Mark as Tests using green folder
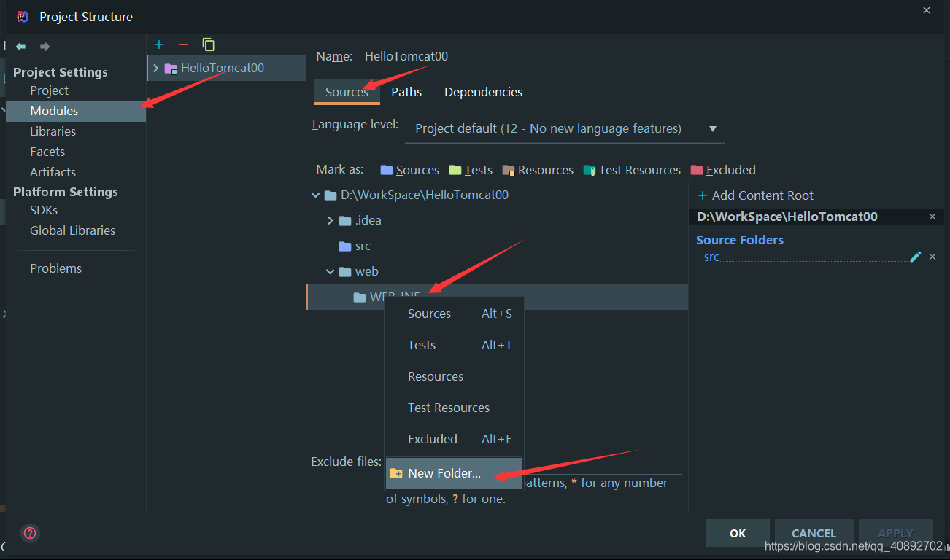The width and height of the screenshot is (950, 560). (x=471, y=170)
